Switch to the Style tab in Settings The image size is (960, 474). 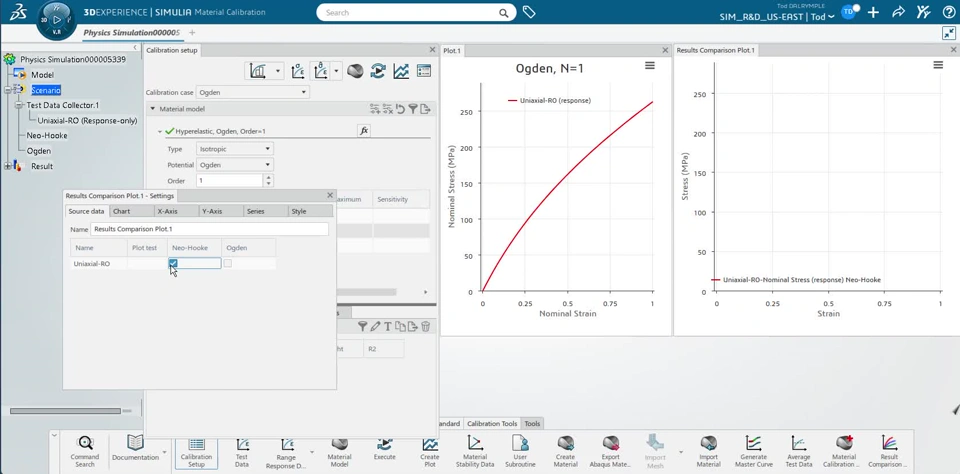[x=311, y=211]
